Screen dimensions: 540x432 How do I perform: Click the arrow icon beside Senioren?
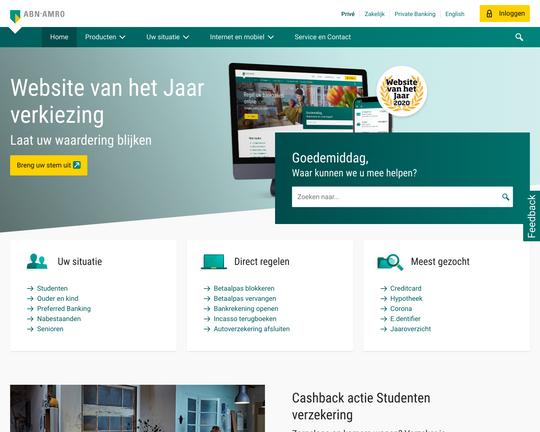(x=30, y=329)
